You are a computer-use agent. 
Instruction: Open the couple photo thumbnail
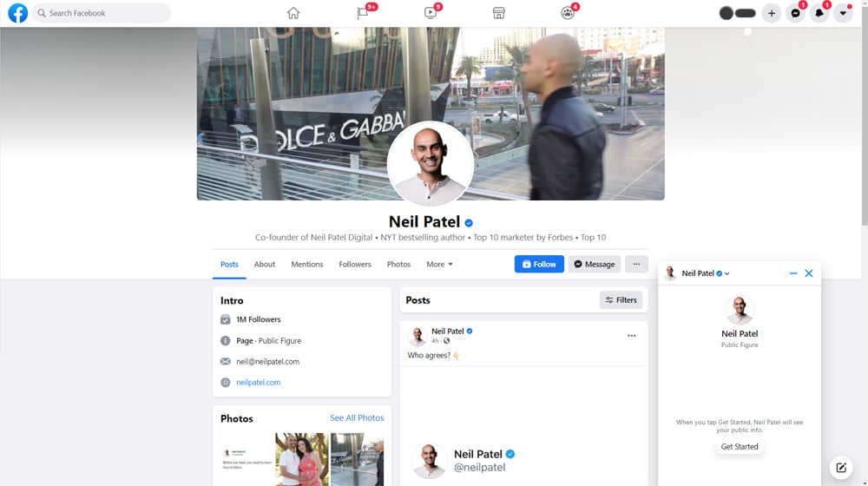(x=302, y=459)
